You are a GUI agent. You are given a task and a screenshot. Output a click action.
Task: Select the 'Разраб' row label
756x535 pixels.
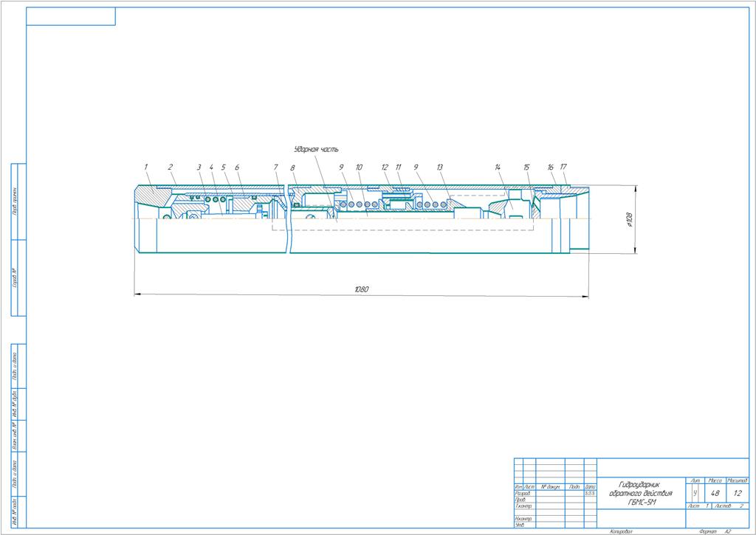pyautogui.click(x=523, y=494)
